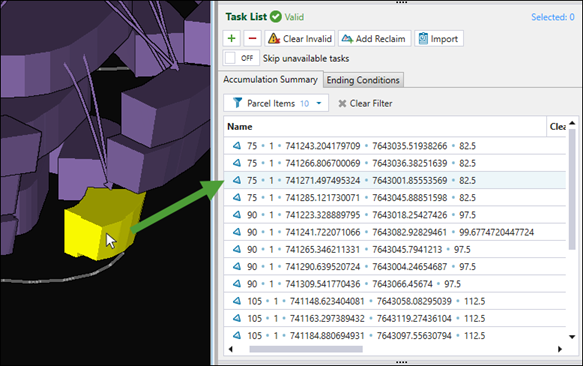583x366 pixels.
Task: Switch to the Ending Conditions tab
Action: point(363,80)
